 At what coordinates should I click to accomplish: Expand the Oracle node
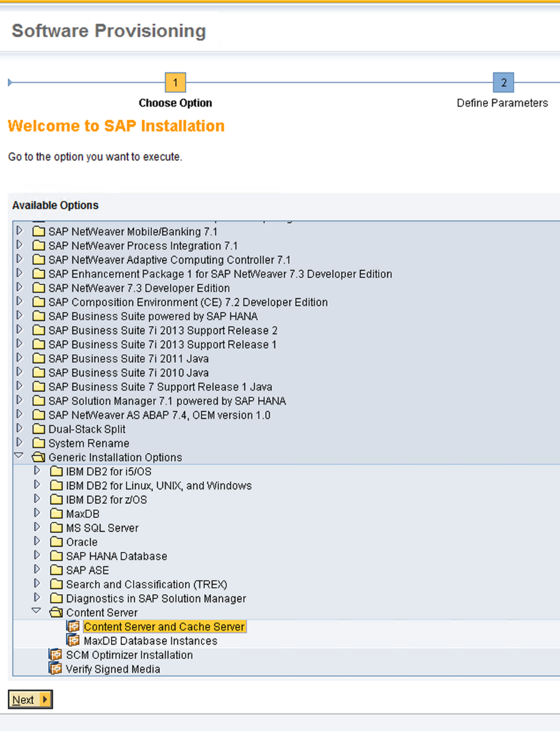[x=37, y=541]
